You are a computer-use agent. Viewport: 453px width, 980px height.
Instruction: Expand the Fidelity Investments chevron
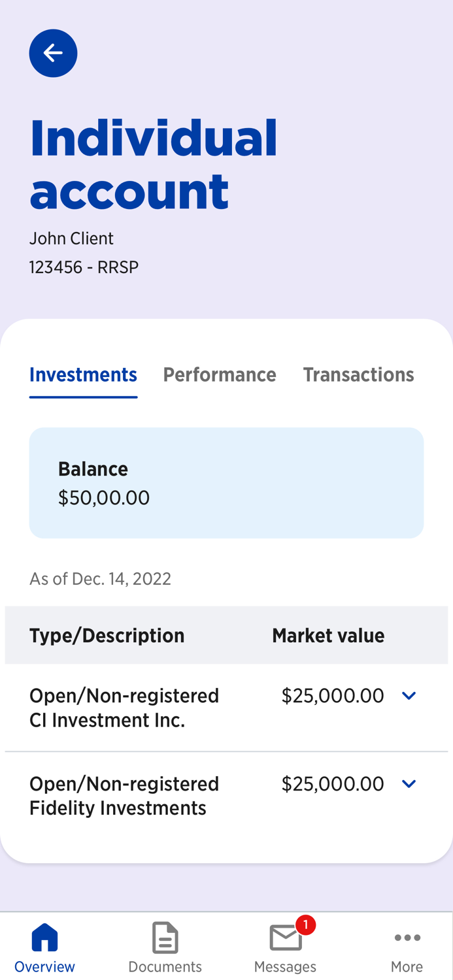(x=409, y=784)
